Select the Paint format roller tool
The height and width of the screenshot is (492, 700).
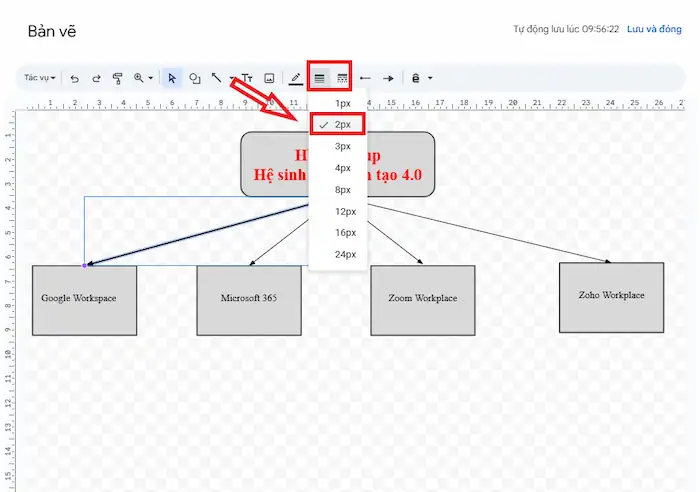click(117, 79)
